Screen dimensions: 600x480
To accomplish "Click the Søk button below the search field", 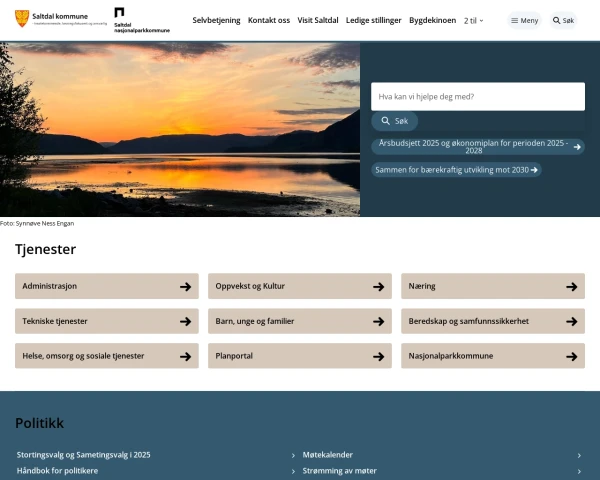I will click(x=394, y=121).
